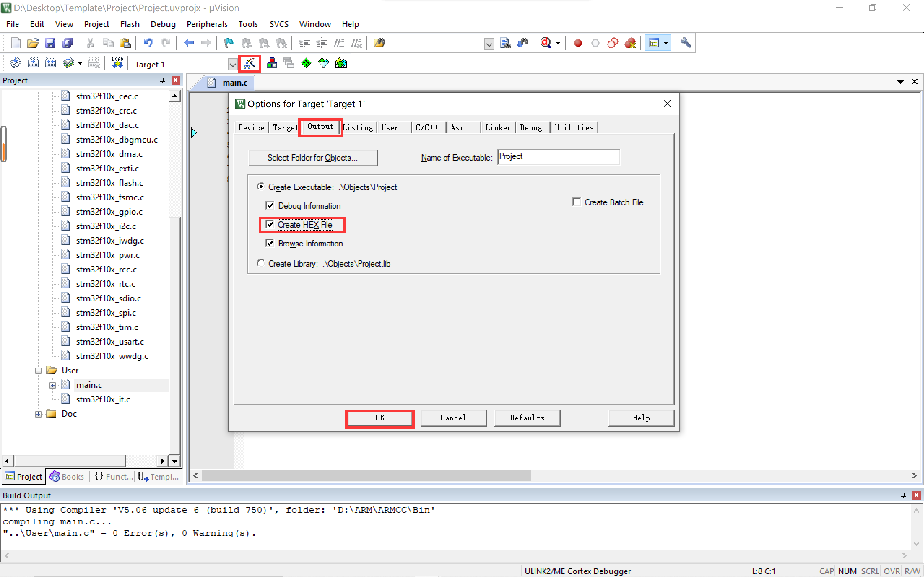Collapse the User folder in project tree
Viewport: 924px width, 577px height.
[x=38, y=371]
